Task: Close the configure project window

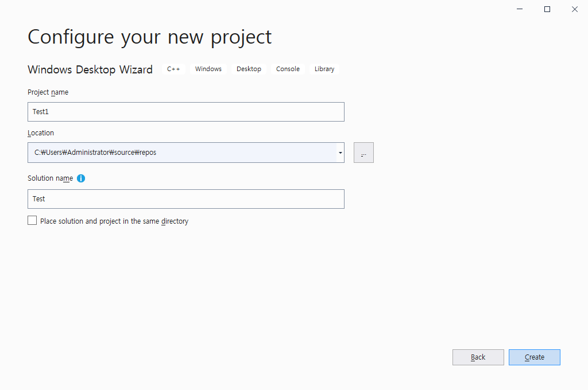Action: click(574, 9)
